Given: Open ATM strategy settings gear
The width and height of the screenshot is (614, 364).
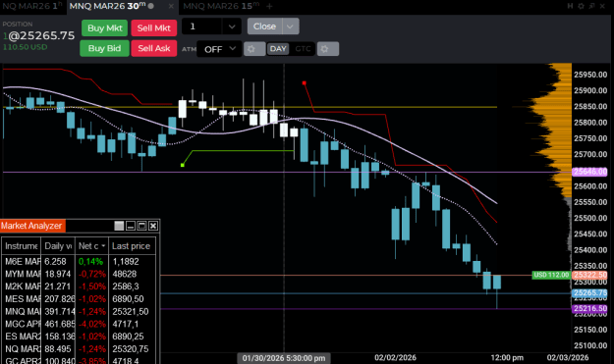Looking at the screenshot, I should (254, 49).
